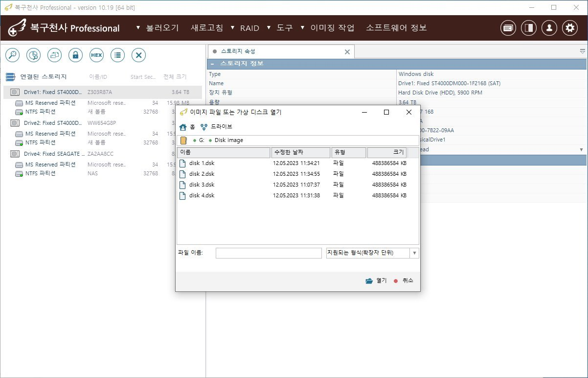Open the 불러오기 menu
The height and width of the screenshot is (378, 588).
[162, 28]
